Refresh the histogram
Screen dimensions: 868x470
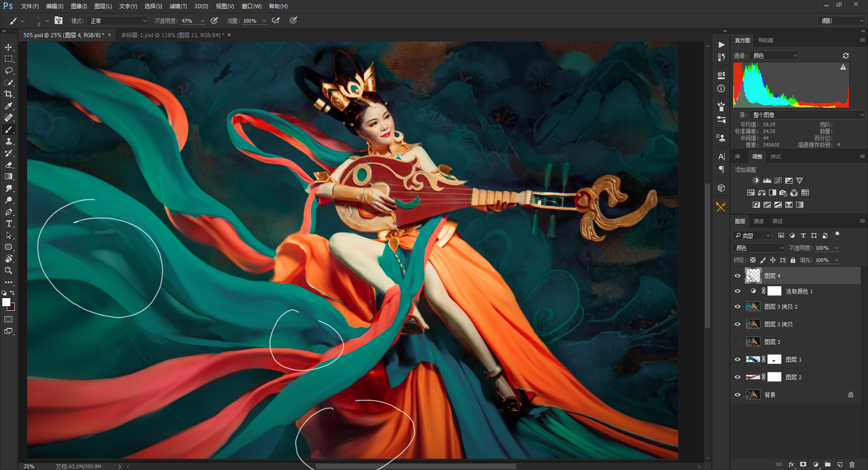(846, 56)
